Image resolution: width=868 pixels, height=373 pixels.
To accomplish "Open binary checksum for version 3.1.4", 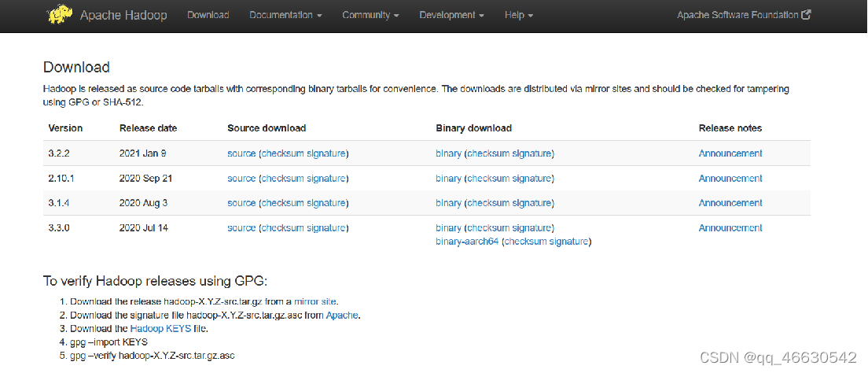I will tap(487, 203).
